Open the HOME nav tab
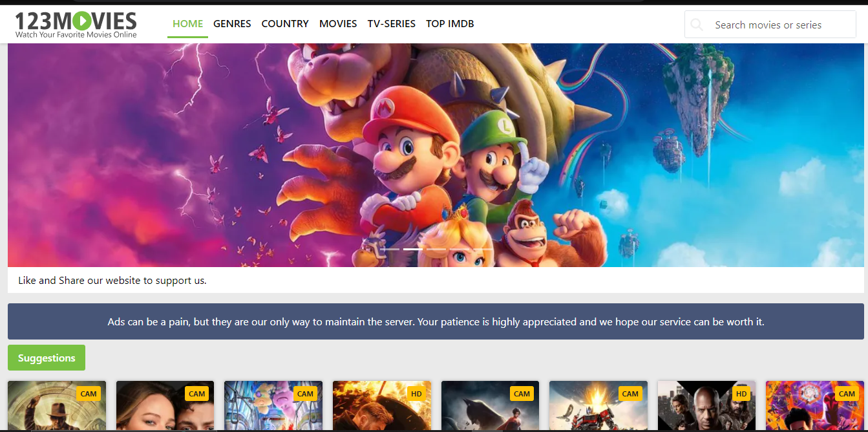868x432 pixels. [x=187, y=24]
